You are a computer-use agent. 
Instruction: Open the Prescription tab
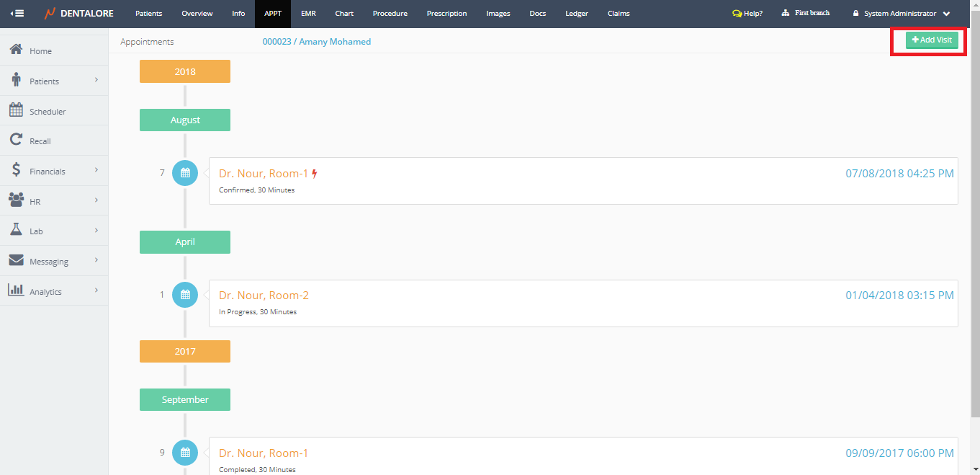pos(446,14)
